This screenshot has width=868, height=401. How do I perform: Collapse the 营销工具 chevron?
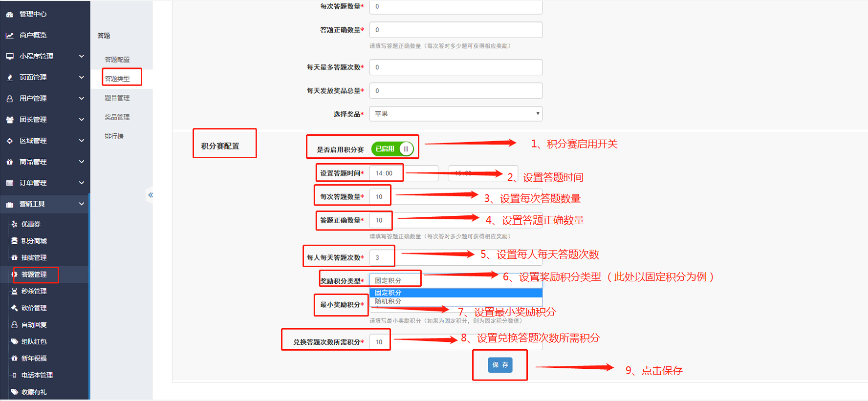click(x=82, y=204)
